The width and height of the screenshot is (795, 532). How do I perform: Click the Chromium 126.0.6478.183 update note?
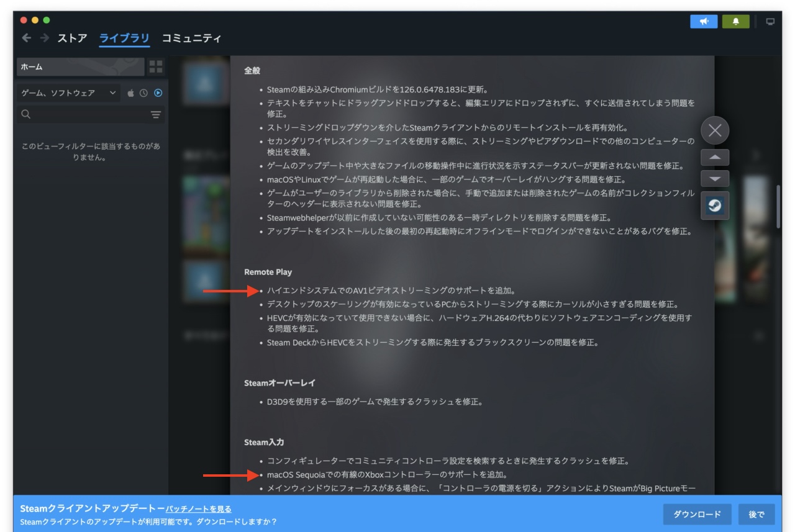(x=378, y=89)
